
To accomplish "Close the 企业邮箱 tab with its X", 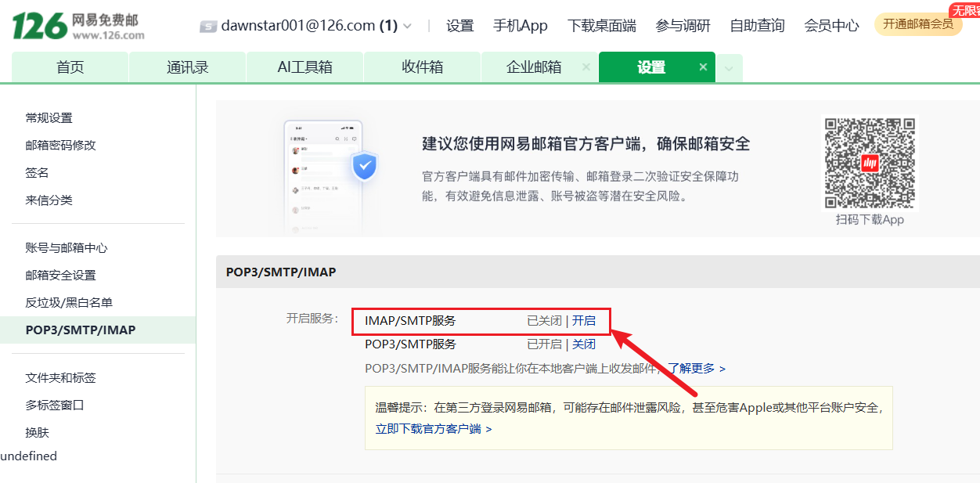I will (586, 67).
